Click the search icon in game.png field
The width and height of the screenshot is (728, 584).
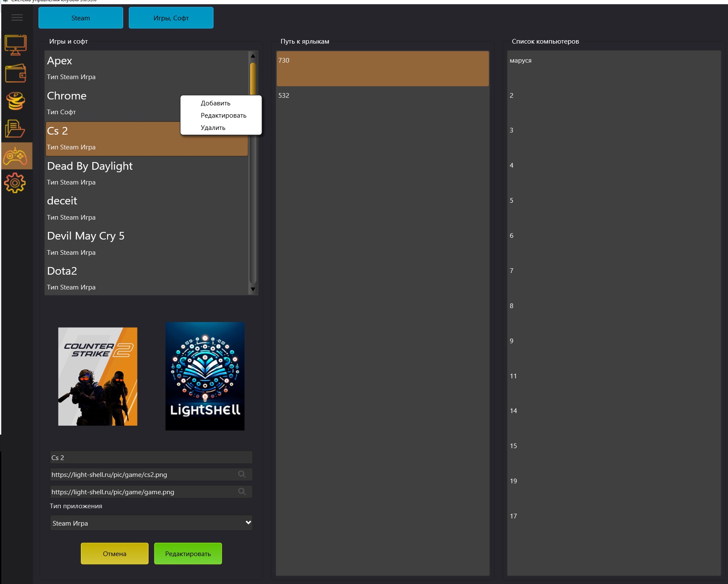242,492
